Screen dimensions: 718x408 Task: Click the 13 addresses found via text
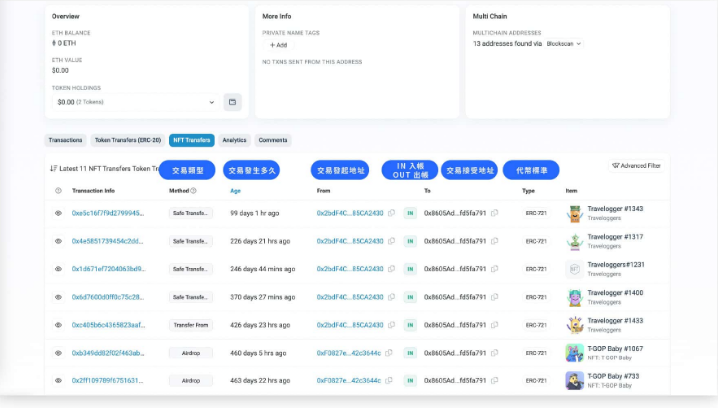click(x=507, y=44)
